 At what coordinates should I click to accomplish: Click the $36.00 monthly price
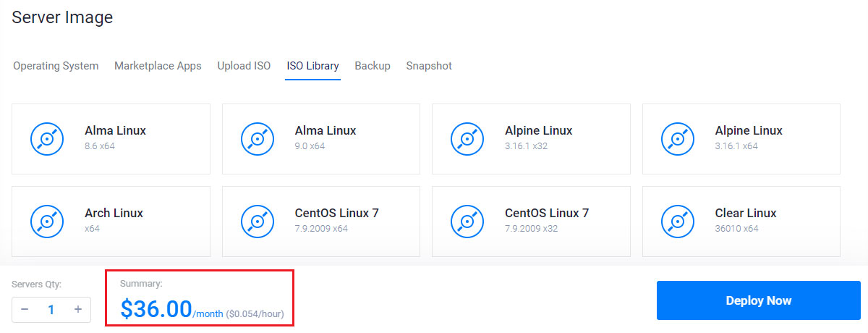pos(156,309)
